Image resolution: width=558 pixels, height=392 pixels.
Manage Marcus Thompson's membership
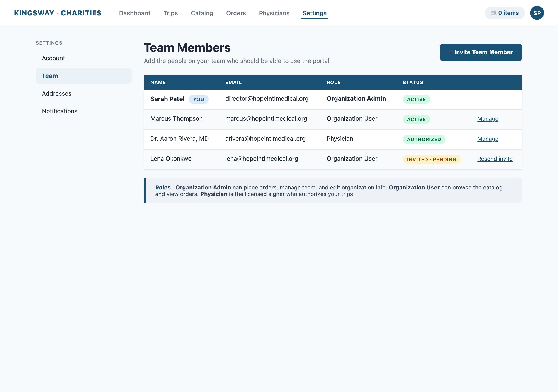488,119
